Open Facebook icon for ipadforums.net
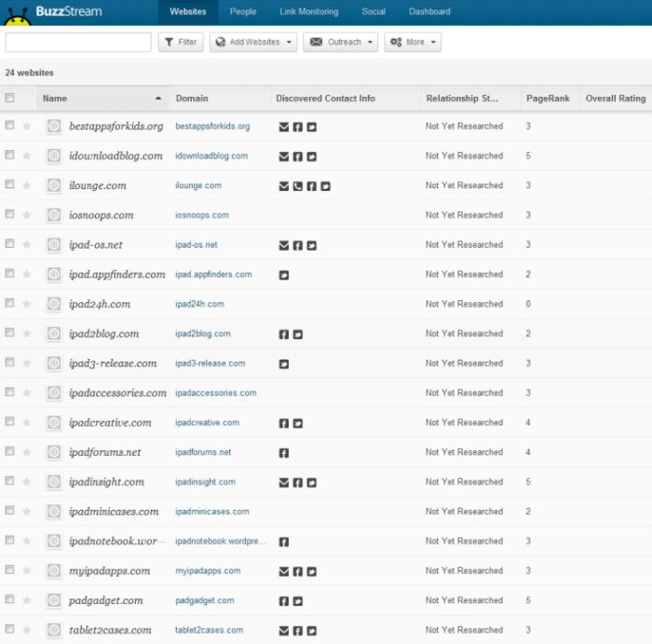Image resolution: width=652 pixels, height=644 pixels. tap(283, 453)
